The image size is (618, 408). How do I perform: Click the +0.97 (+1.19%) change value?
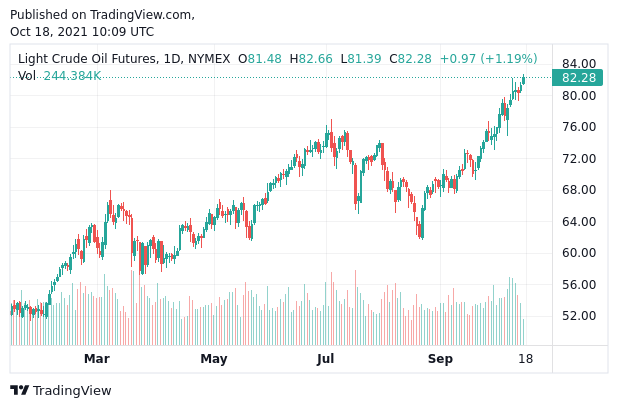point(489,59)
